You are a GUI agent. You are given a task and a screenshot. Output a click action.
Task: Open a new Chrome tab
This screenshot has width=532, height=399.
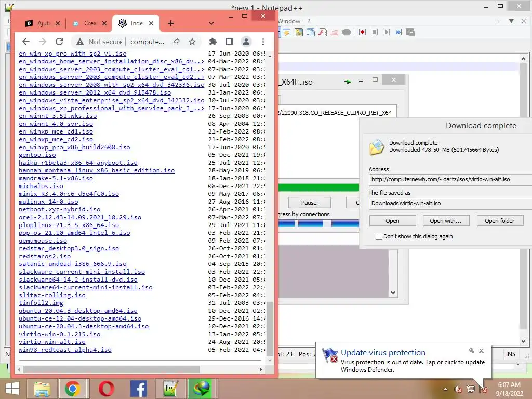pos(171,23)
